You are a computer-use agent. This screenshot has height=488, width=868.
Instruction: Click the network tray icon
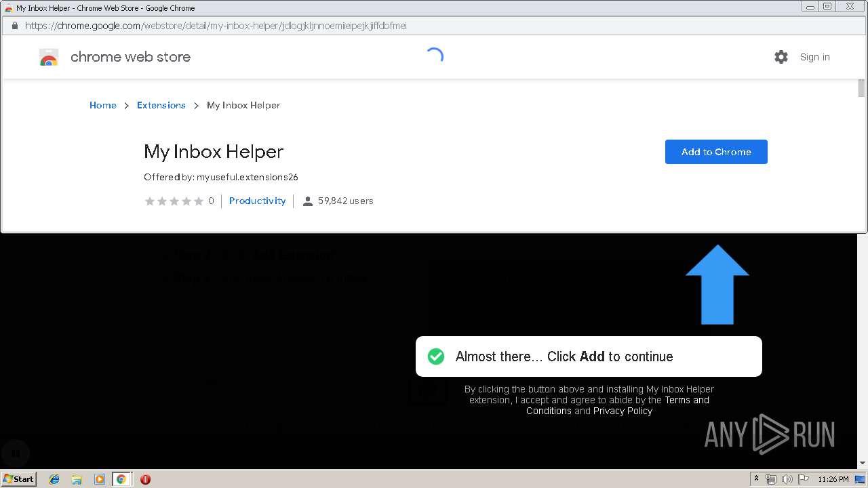click(771, 479)
